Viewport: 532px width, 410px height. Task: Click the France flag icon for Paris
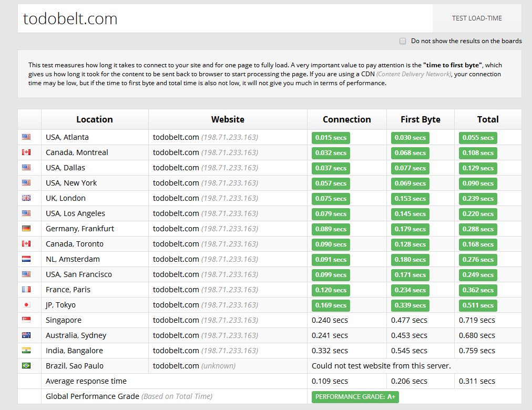pos(26,290)
